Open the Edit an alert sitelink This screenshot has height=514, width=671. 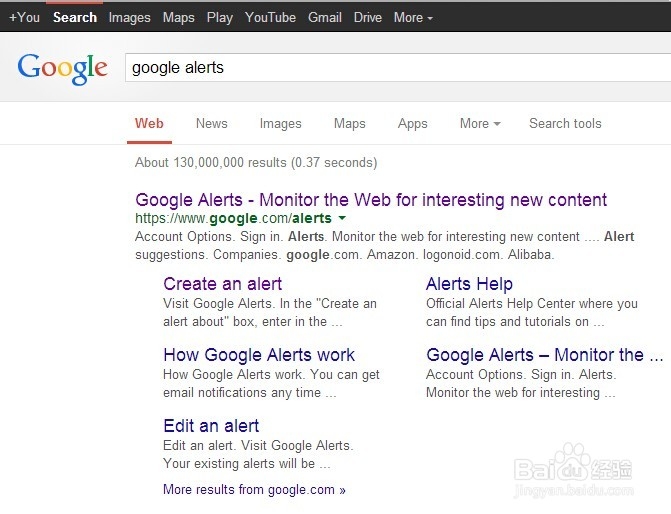(x=211, y=426)
